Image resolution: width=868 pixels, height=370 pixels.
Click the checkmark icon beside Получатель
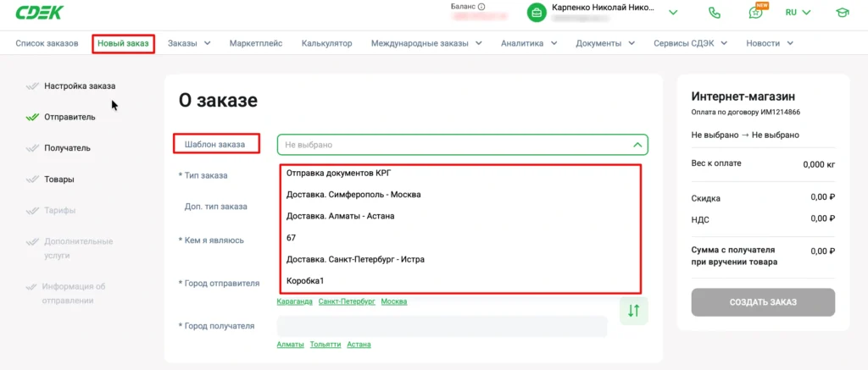[32, 148]
